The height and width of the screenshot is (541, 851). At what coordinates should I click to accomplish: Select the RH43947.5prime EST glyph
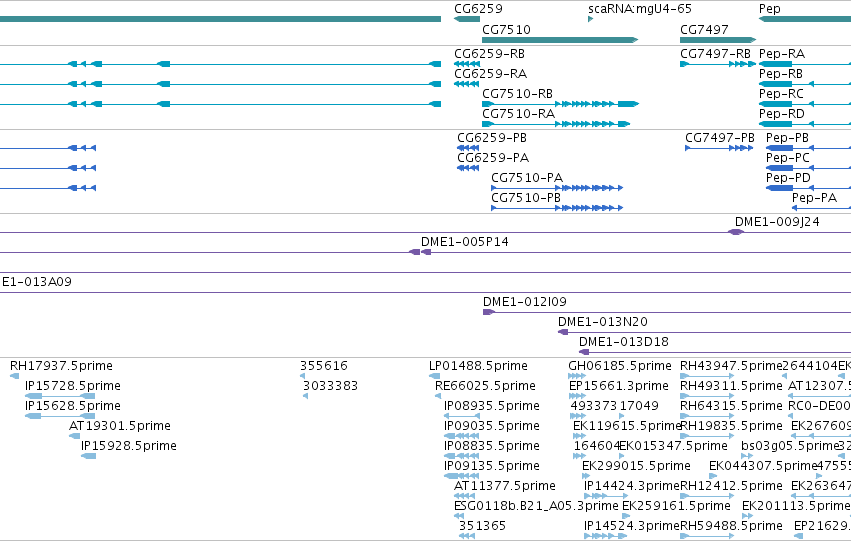click(707, 376)
